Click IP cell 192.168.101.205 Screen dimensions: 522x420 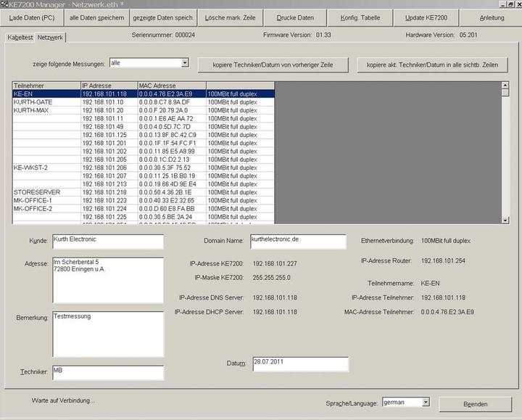(x=109, y=160)
